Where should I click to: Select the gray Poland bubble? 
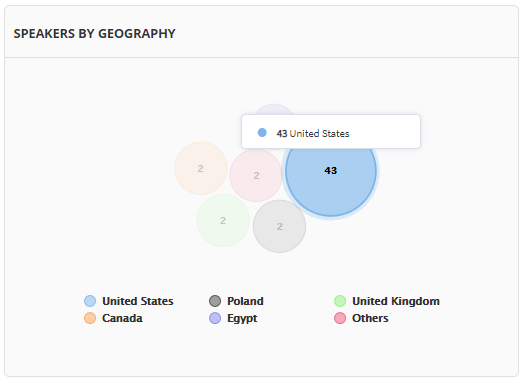[x=280, y=227]
